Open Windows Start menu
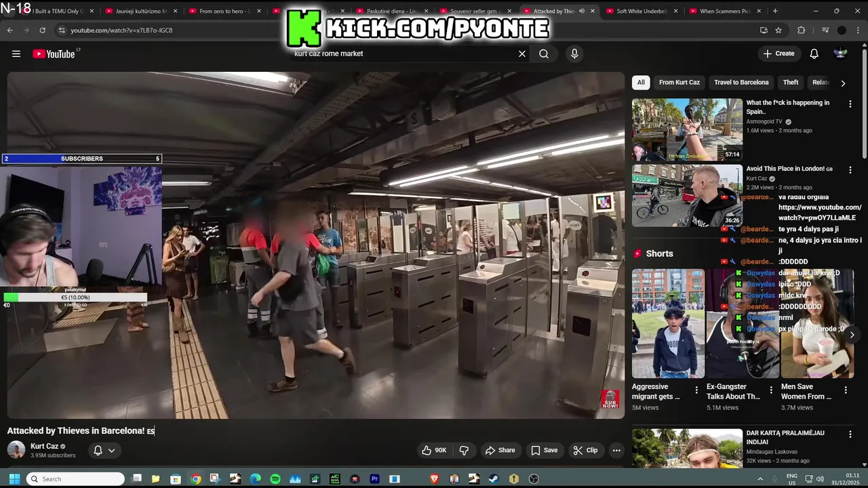Screen dimensions: 868x488 (x=14, y=479)
